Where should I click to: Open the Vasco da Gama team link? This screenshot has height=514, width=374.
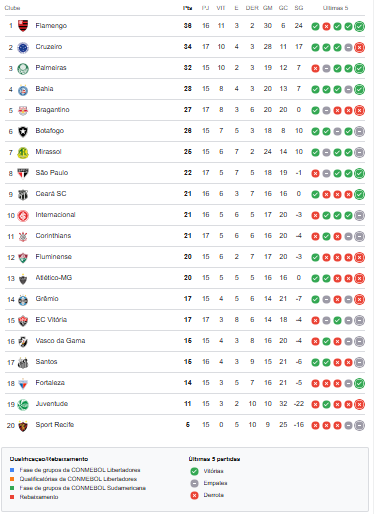pos(60,341)
